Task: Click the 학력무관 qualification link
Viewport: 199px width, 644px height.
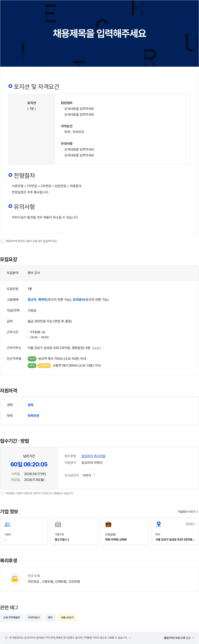Action: (x=33, y=415)
